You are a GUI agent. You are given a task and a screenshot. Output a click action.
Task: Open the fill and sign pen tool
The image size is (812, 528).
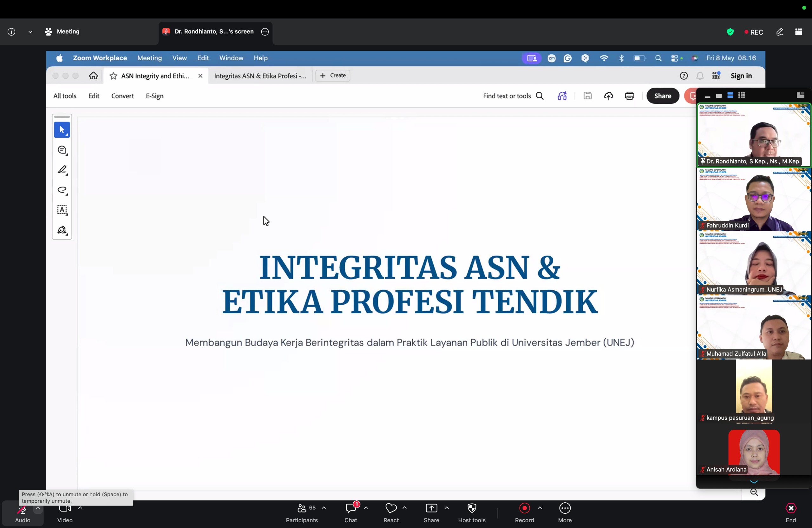point(62,230)
